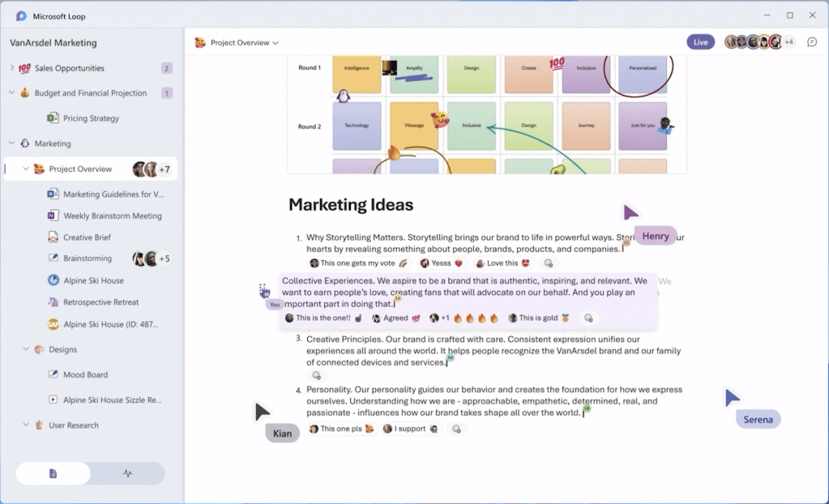Open the Pricing Strategy Excel file
This screenshot has width=829, height=504.
[91, 118]
